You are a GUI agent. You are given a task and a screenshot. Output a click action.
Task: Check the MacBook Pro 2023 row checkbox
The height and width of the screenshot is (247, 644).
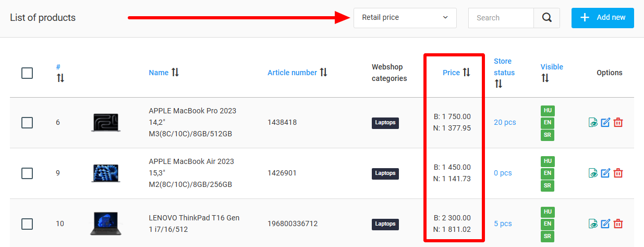point(27,123)
